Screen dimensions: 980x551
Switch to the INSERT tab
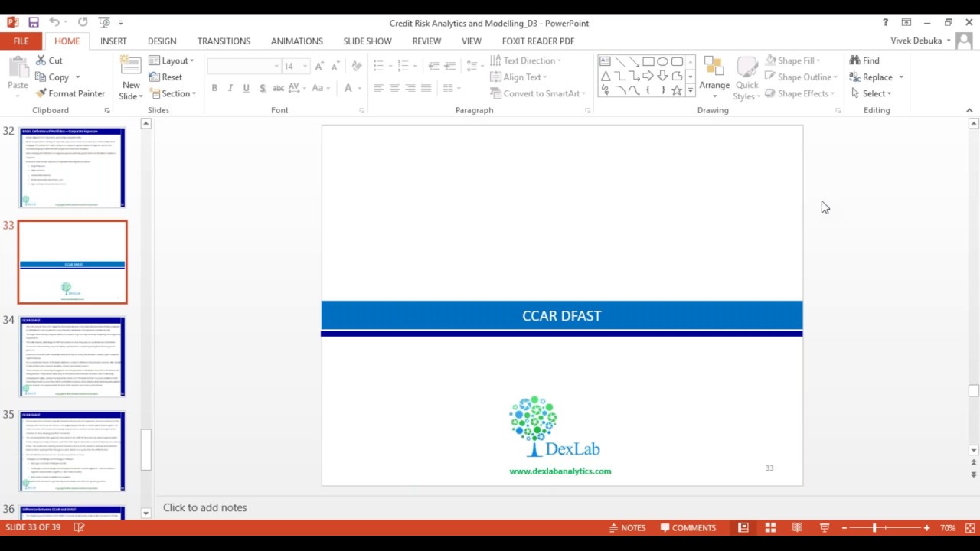pos(113,41)
